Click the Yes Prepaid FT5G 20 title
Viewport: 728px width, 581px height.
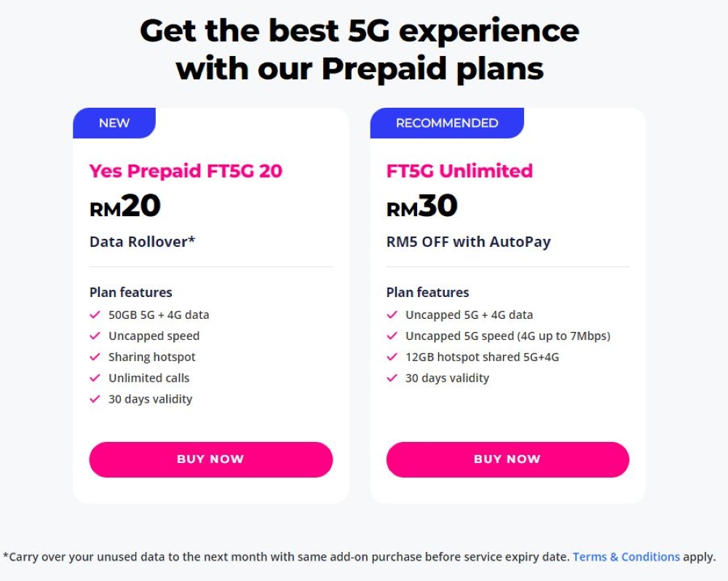click(x=186, y=171)
